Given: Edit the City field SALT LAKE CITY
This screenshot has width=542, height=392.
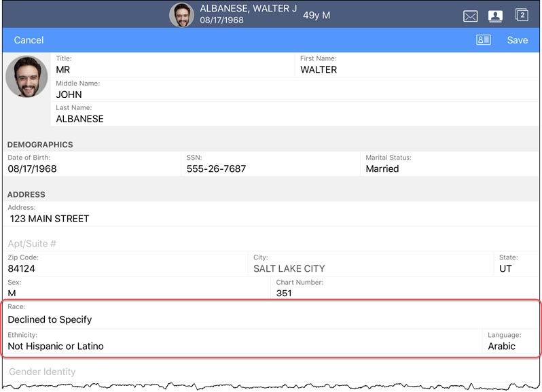Looking at the screenshot, I should 371,264.
